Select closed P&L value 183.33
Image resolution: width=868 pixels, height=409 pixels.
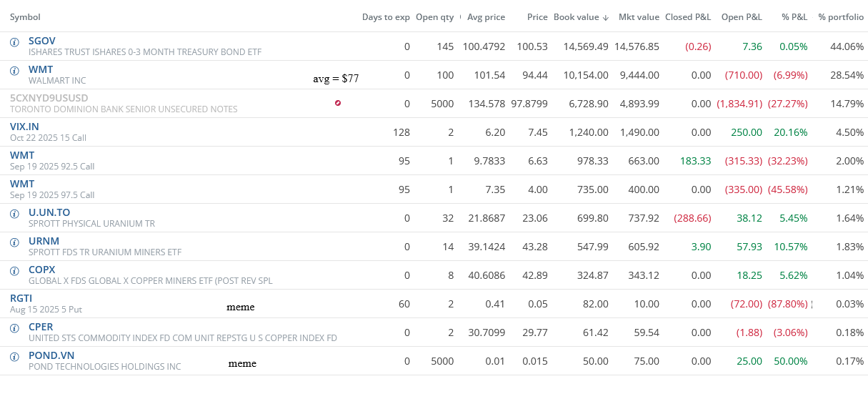[x=696, y=161]
